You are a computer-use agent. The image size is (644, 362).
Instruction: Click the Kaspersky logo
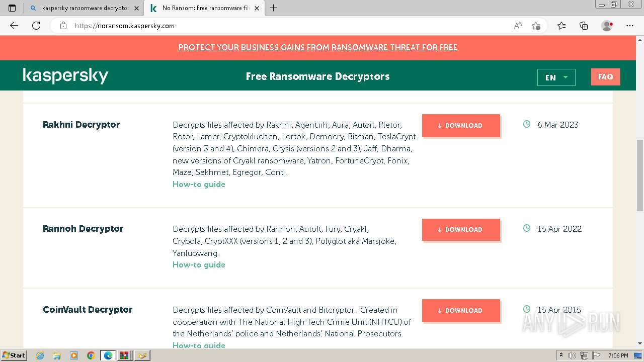click(66, 76)
